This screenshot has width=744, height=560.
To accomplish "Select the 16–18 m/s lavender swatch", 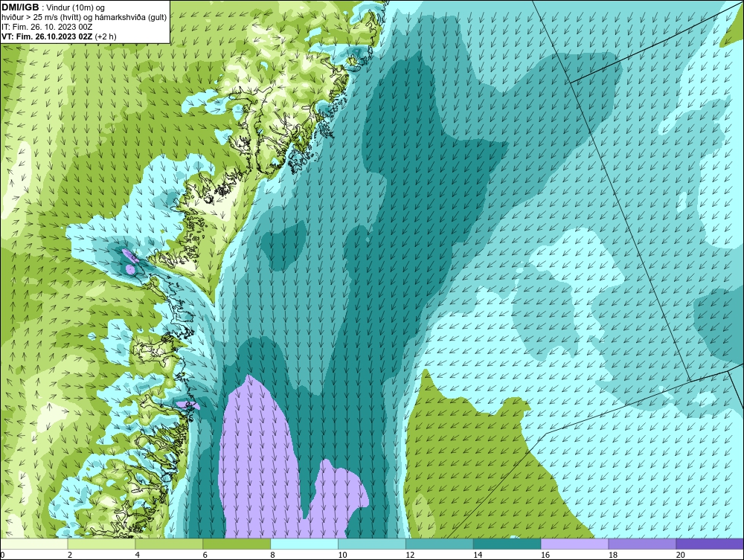I will 574,544.
